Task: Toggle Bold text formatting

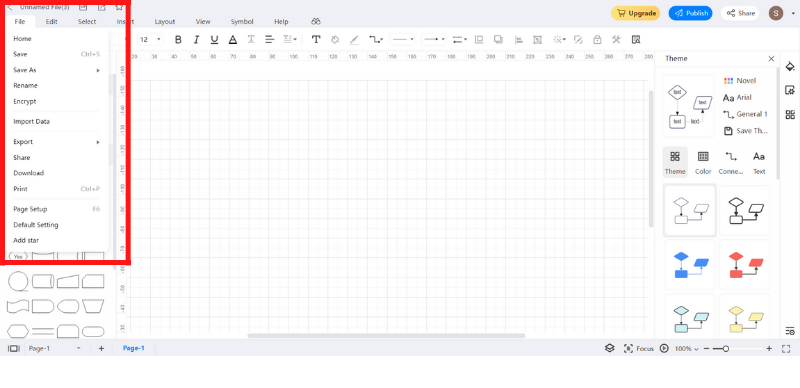Action: 178,39
